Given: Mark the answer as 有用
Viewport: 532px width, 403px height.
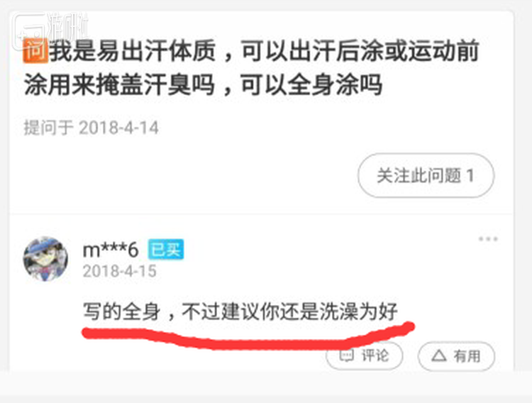Looking at the screenshot, I should pos(456,355).
